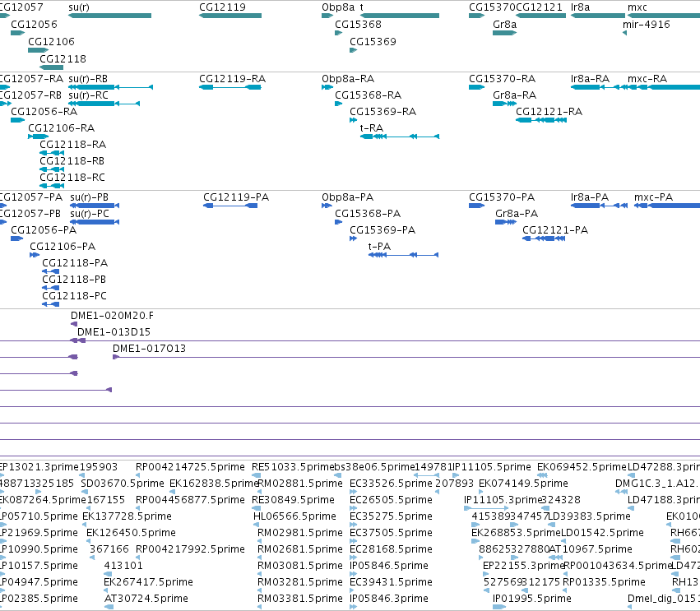The image size is (700, 611).
Task: Click the IP05846.3prime EST label
Action: pyautogui.click(x=389, y=599)
